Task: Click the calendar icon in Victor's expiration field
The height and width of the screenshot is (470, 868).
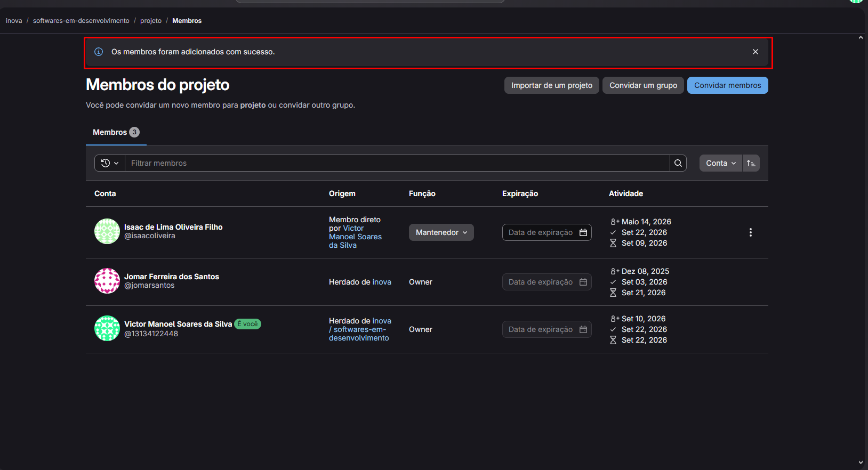Action: [583, 329]
